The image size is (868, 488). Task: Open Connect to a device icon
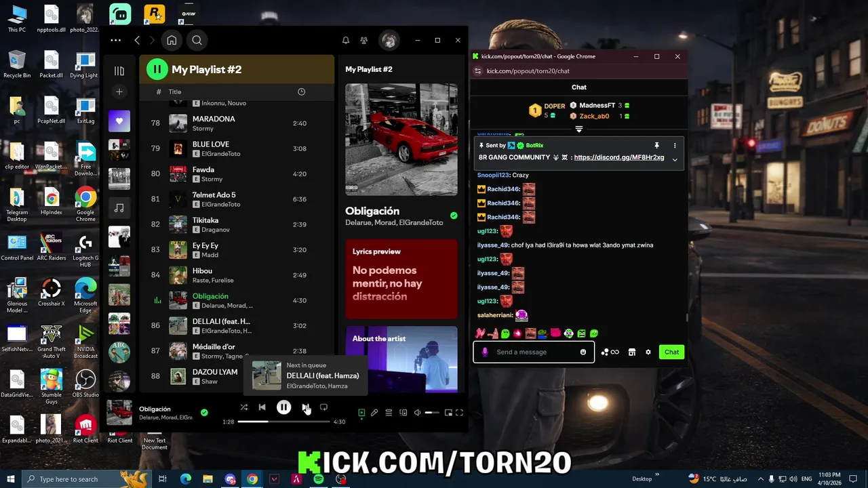click(x=403, y=413)
